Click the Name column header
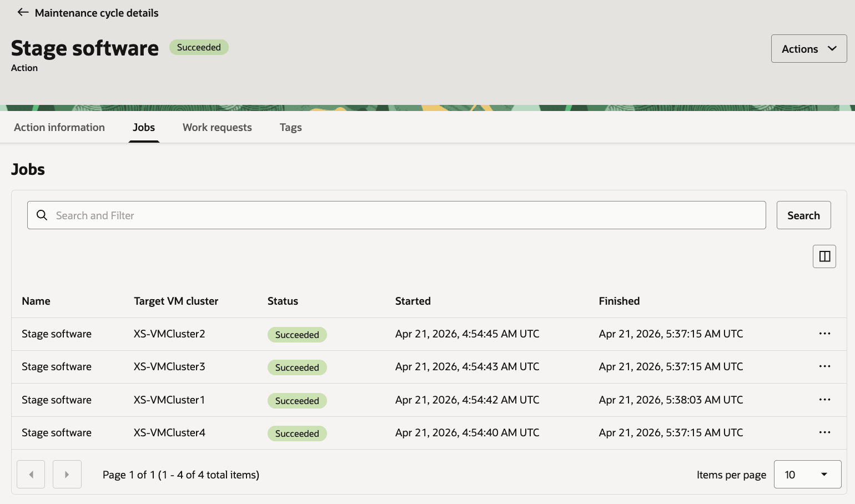 click(x=36, y=301)
